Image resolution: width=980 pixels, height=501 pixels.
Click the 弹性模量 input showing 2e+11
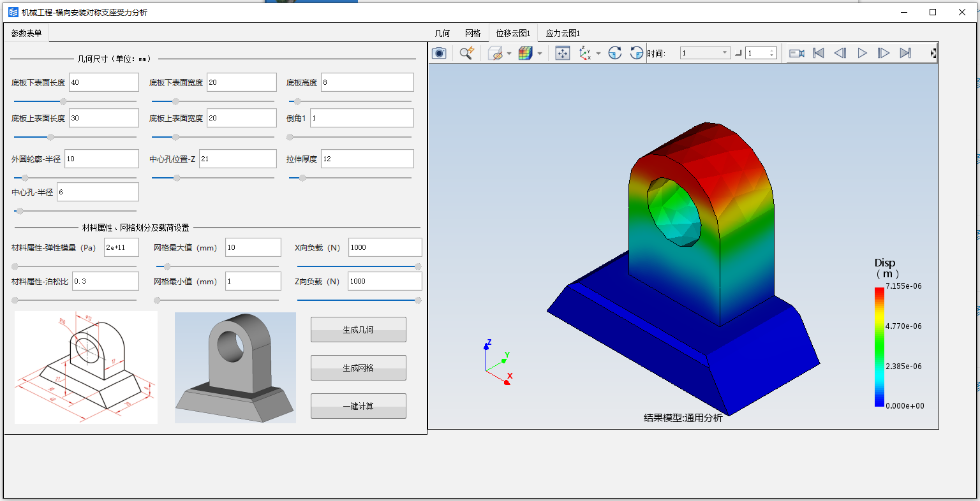pyautogui.click(x=121, y=247)
